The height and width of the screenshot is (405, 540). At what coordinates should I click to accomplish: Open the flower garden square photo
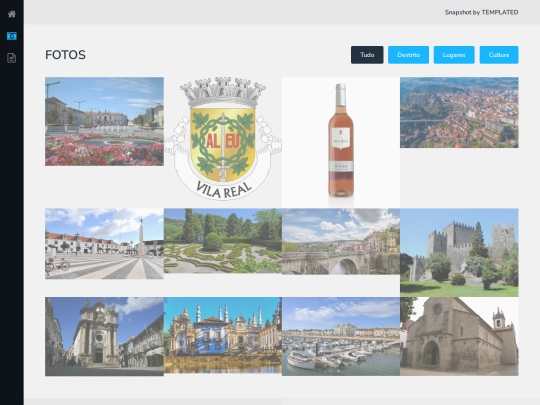(104, 122)
